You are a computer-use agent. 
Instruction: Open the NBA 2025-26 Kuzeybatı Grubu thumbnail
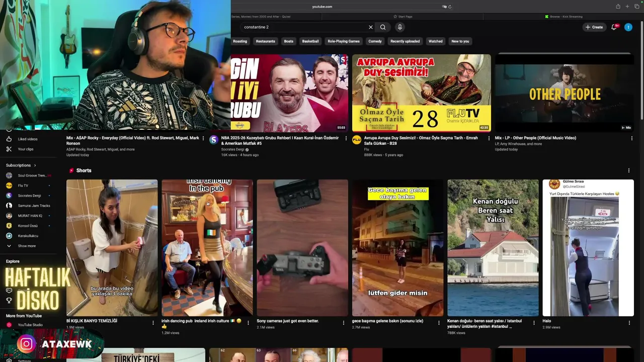289,93
